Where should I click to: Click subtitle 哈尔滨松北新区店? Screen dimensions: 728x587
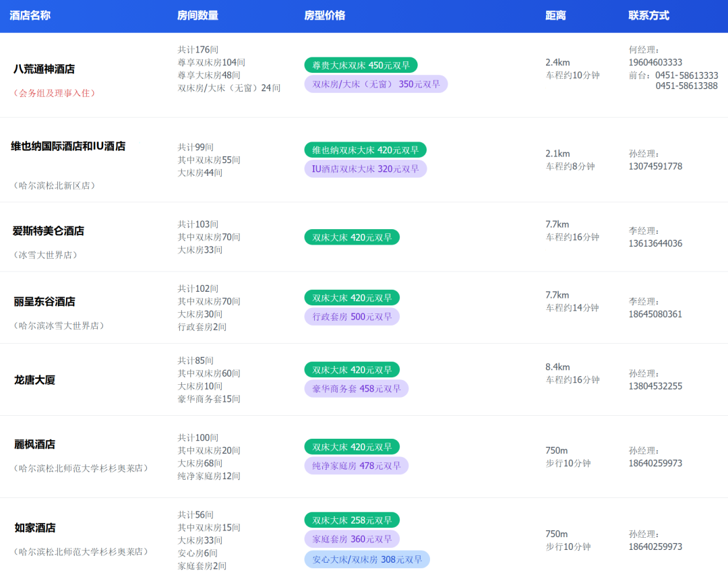coord(55,185)
